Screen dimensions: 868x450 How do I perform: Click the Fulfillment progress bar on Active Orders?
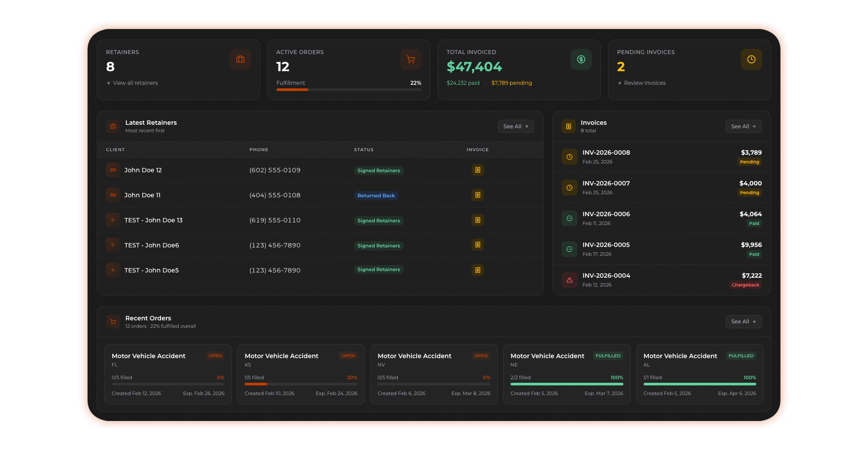click(x=348, y=90)
